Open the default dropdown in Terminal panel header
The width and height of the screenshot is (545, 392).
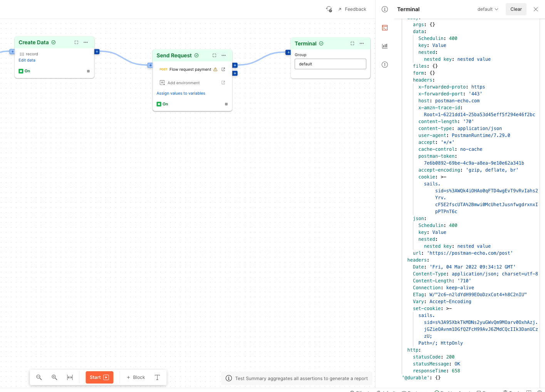tap(487, 9)
